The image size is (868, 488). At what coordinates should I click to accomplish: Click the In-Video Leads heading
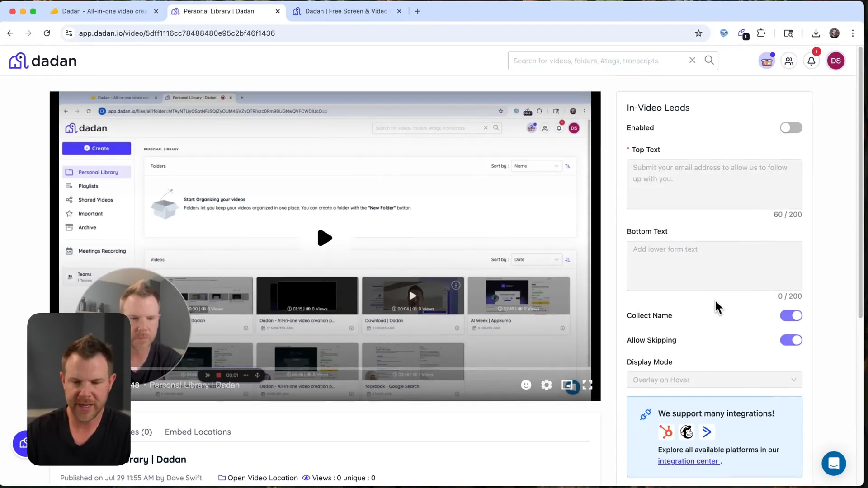pyautogui.click(x=658, y=108)
